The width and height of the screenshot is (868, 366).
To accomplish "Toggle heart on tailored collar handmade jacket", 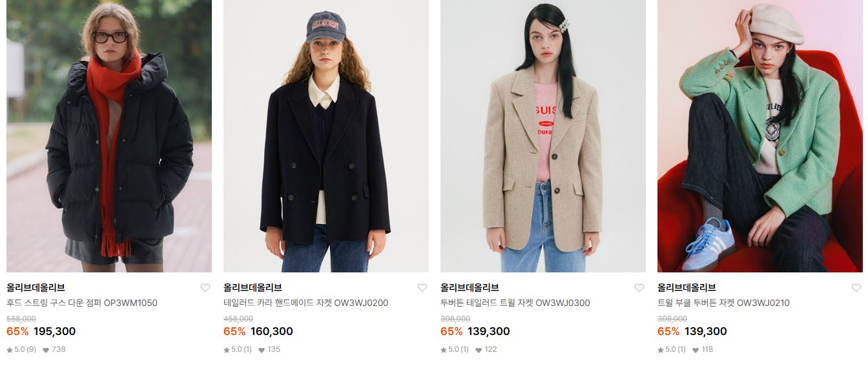I will [422, 288].
